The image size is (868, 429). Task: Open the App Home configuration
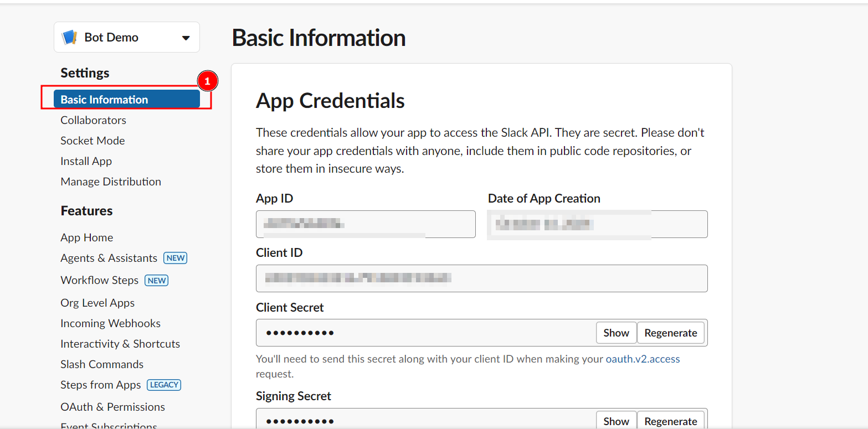86,237
